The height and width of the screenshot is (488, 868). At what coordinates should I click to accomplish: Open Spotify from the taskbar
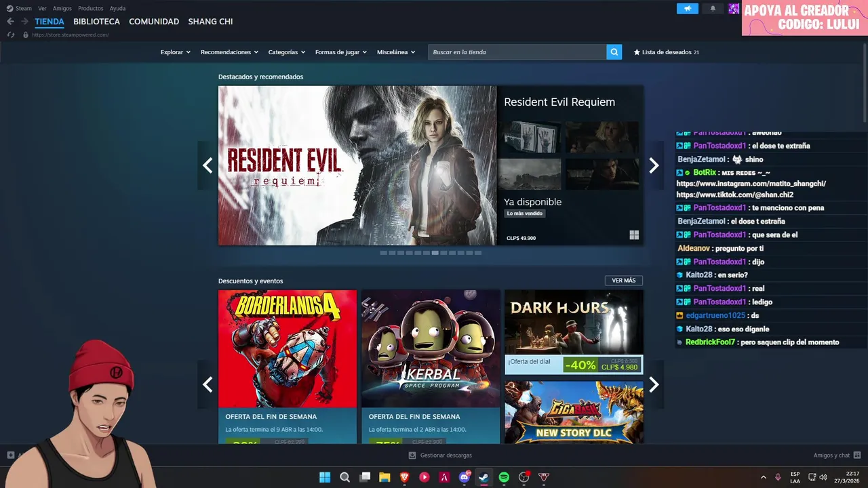pos(504,477)
